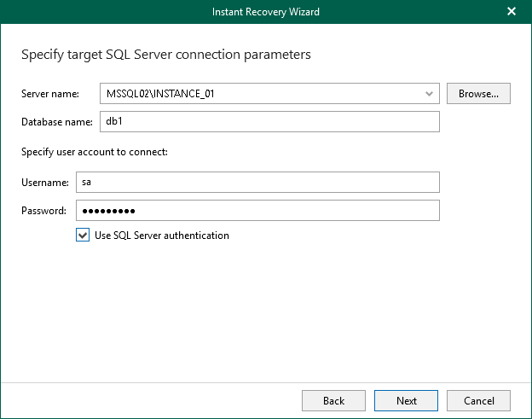Click into the Username field with sa
Viewport: 532px width, 419px height.
257,183
